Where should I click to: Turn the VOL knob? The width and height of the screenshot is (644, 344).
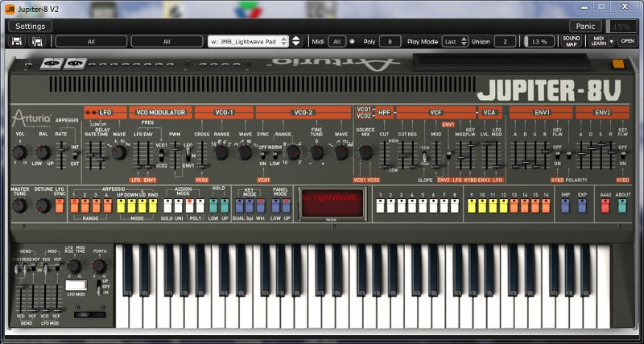pos(19,152)
